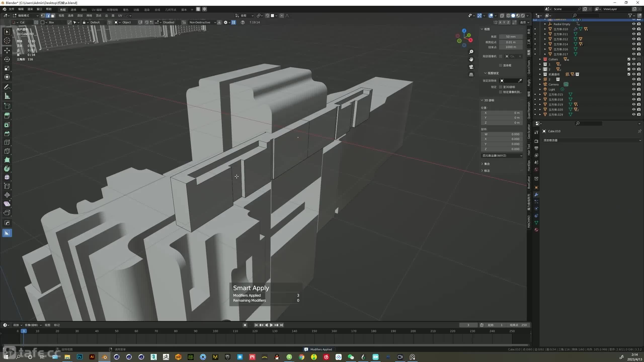Viewport: 644px width, 362px height.
Task: Select the Loop Cut tool
Action: pyautogui.click(x=7, y=142)
